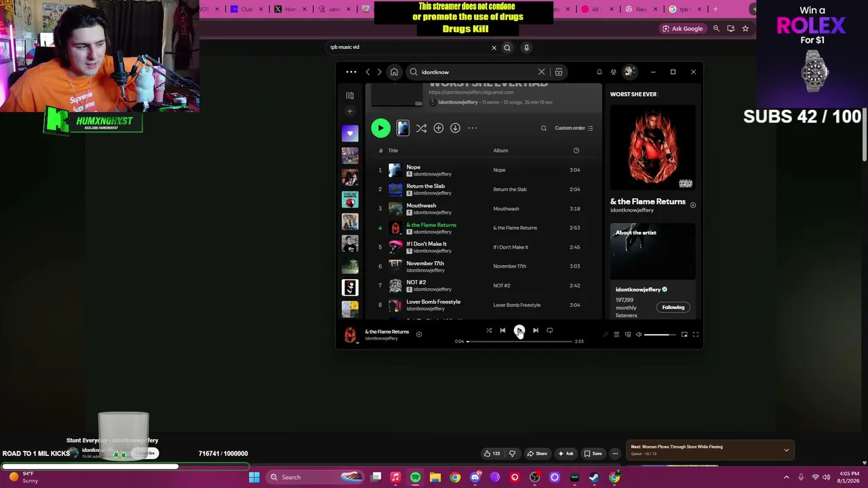Click the play/pause button in the player bar
The height and width of the screenshot is (488, 868).
pyautogui.click(x=519, y=331)
